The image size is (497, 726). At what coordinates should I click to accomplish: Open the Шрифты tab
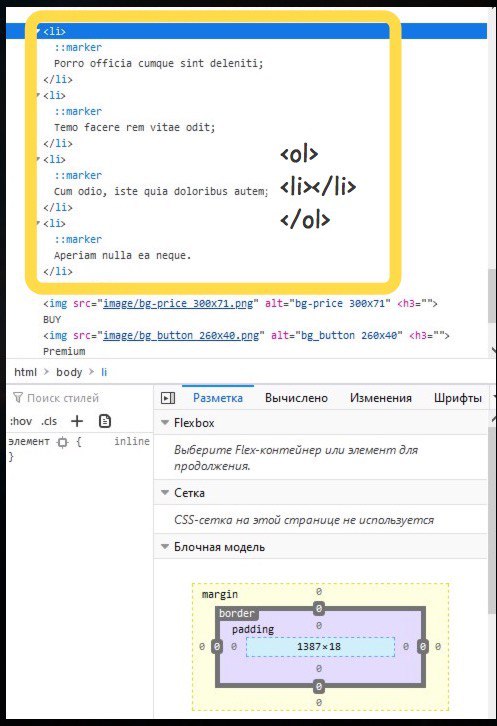click(x=458, y=398)
